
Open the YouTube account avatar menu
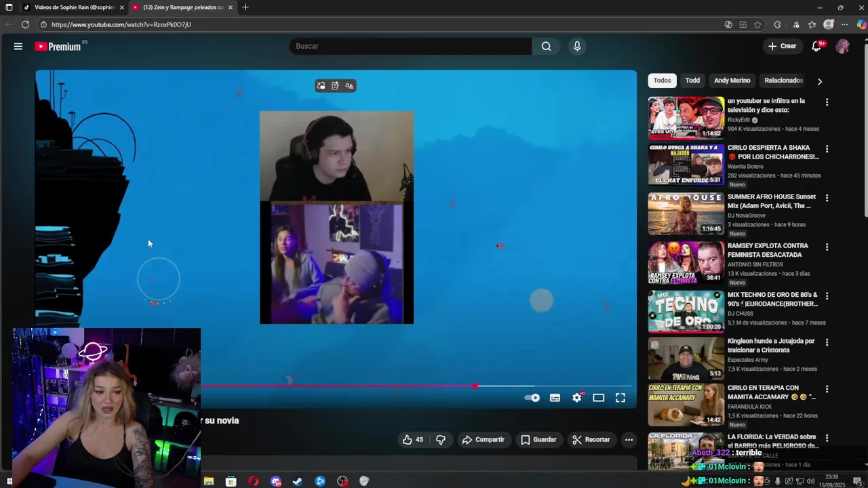point(842,46)
